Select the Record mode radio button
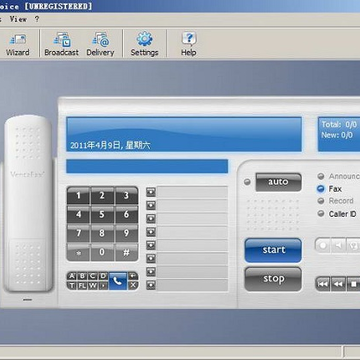The width and height of the screenshot is (360, 360). tap(321, 201)
